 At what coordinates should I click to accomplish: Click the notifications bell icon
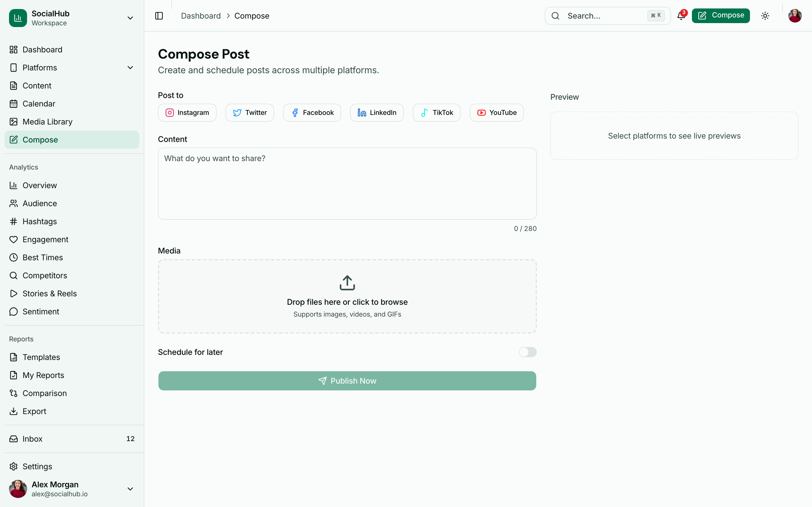click(681, 16)
